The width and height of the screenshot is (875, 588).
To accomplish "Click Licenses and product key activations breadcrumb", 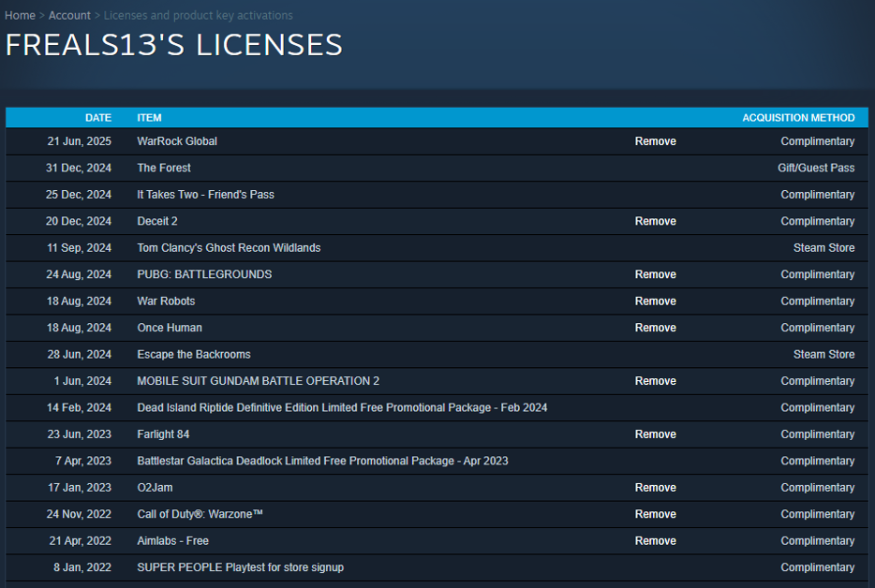I will [x=198, y=16].
